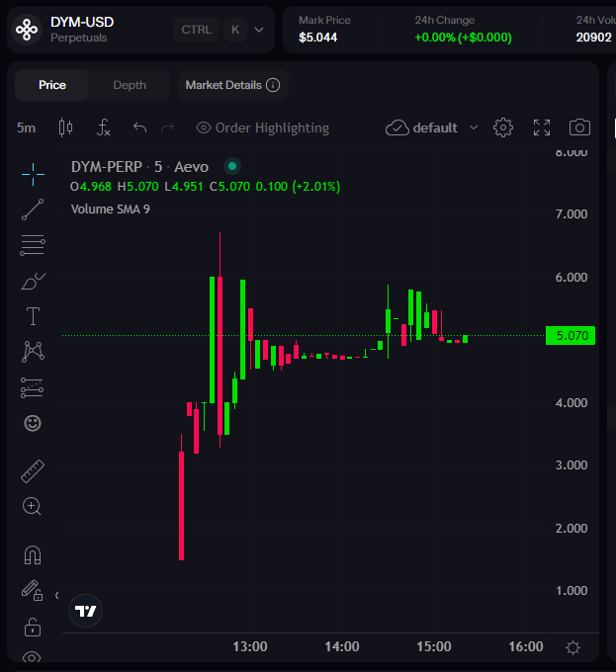Open chart settings gear
The height and width of the screenshot is (672, 616).
[x=503, y=127]
